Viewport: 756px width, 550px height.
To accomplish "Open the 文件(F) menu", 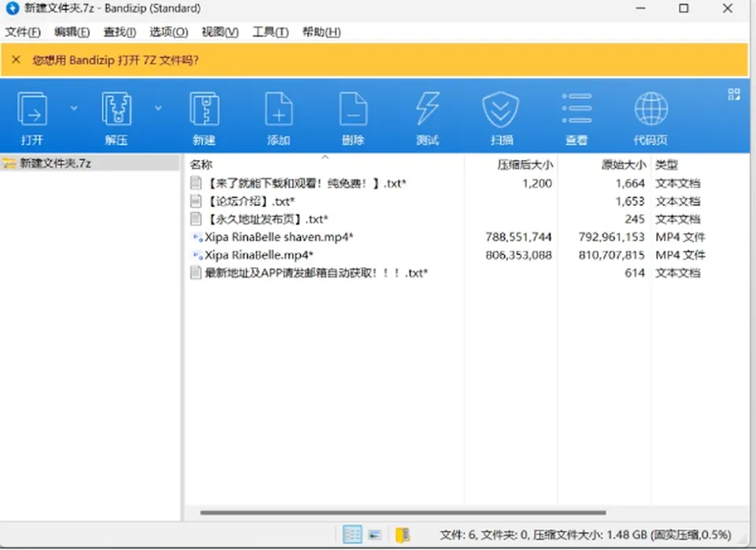I will point(23,32).
